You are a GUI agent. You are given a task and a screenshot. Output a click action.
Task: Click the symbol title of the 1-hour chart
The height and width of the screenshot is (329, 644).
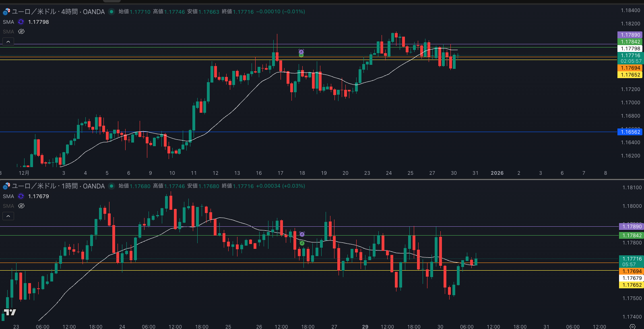click(58, 186)
